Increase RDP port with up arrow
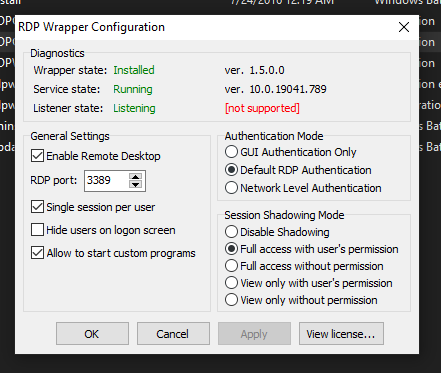Image resolution: width=441 pixels, height=373 pixels. point(135,177)
